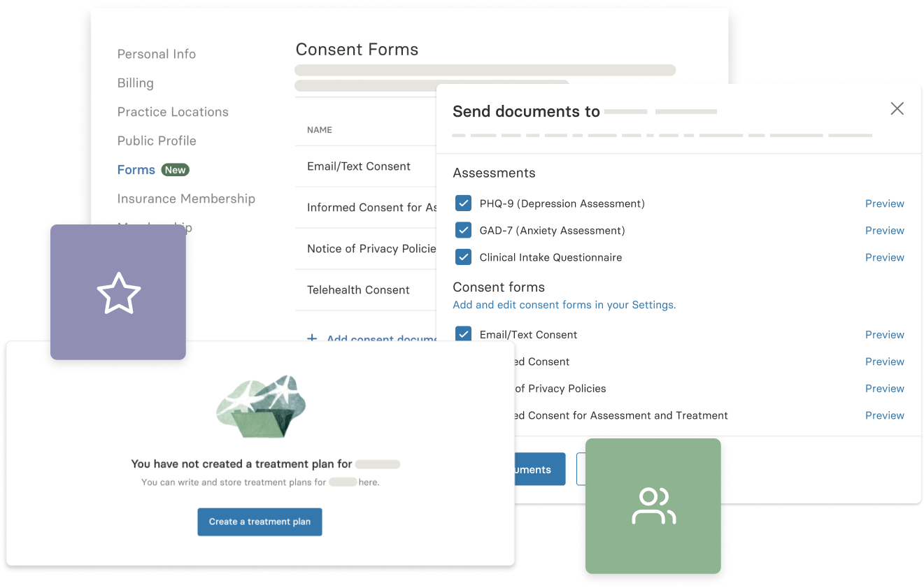
Task: Open Insurance Membership settings
Action: click(x=186, y=199)
